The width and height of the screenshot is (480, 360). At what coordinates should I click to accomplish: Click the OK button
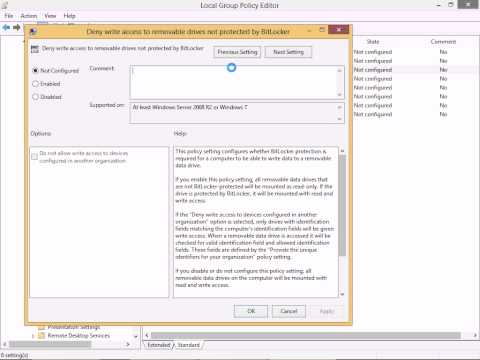tap(251, 311)
